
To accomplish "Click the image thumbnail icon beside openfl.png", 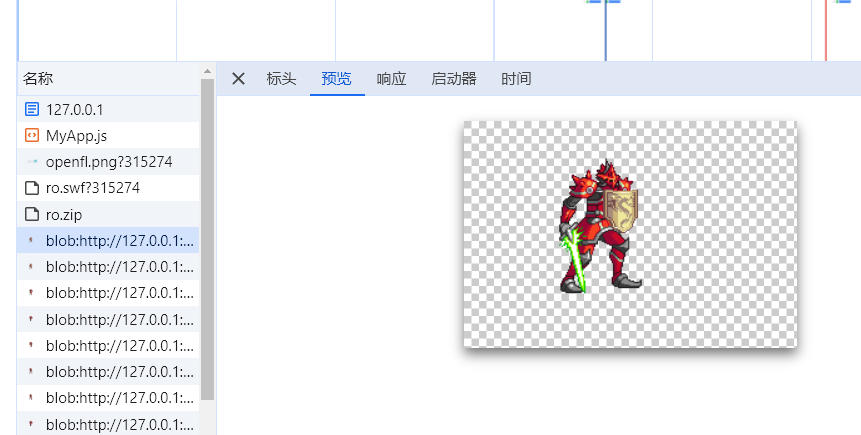I will (x=32, y=161).
